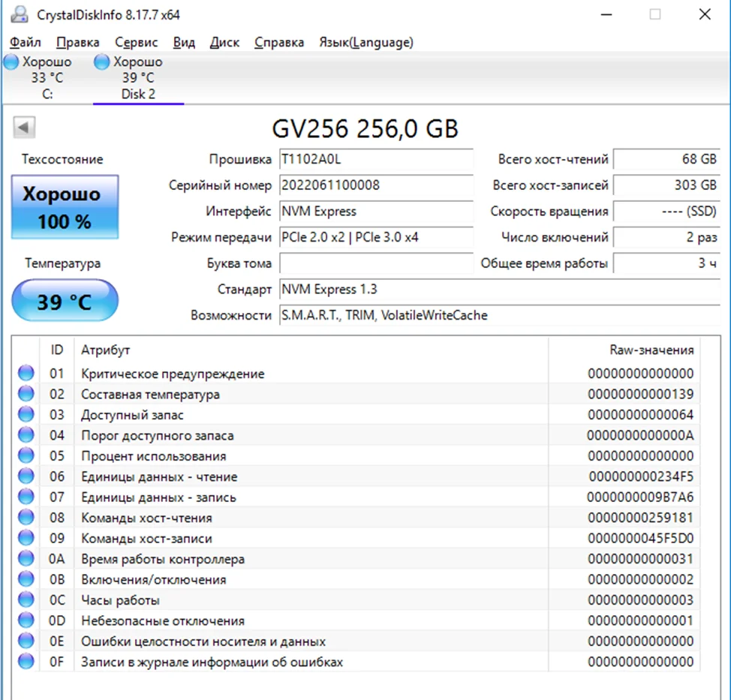
Task: Open the Сервис menu
Action: 136,42
